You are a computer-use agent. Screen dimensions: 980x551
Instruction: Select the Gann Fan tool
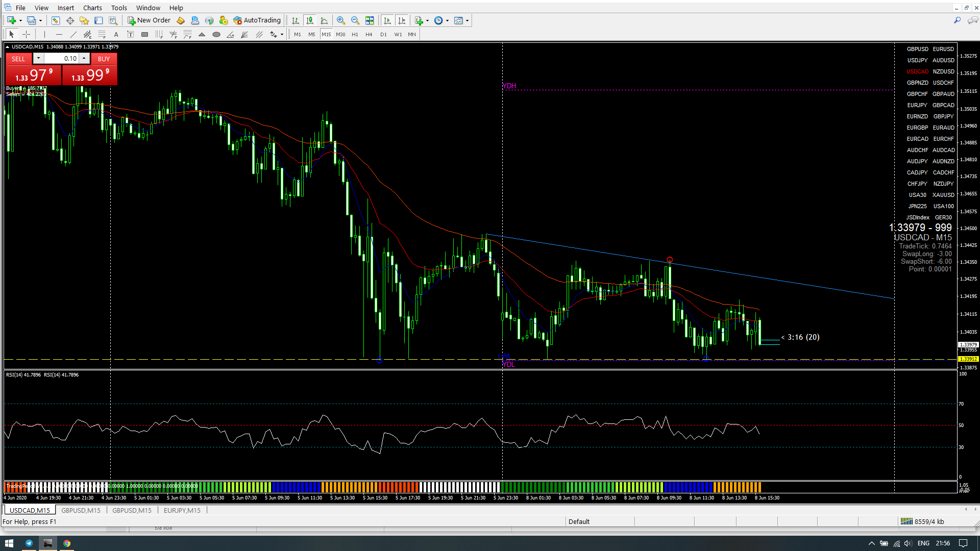[245, 34]
